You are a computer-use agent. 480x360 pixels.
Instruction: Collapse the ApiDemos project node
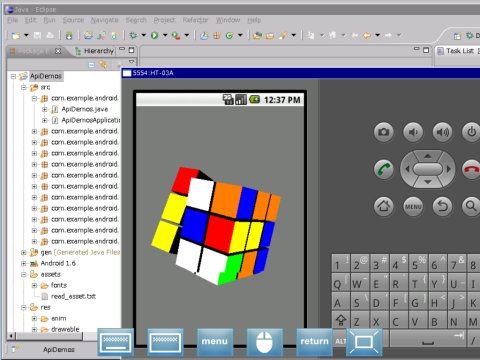pos(13,76)
